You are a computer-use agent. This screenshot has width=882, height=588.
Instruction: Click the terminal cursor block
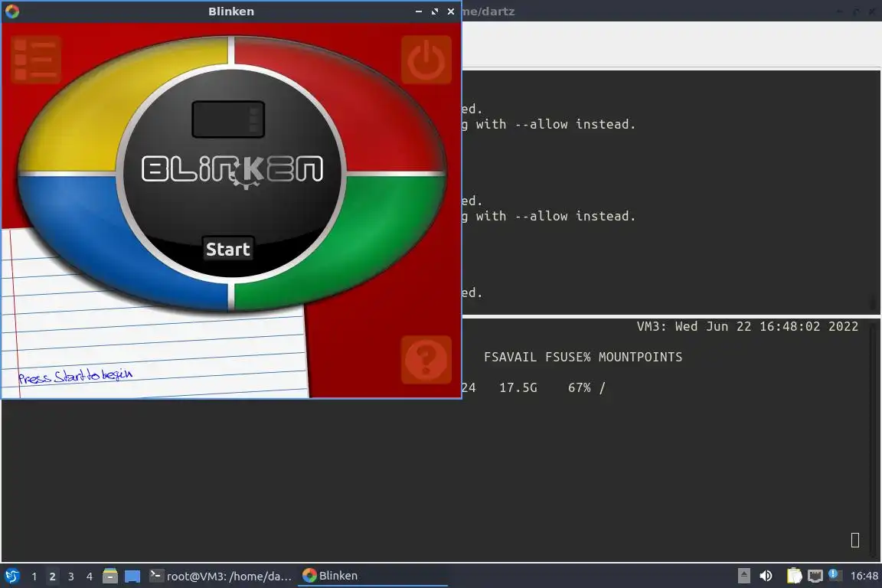point(855,541)
